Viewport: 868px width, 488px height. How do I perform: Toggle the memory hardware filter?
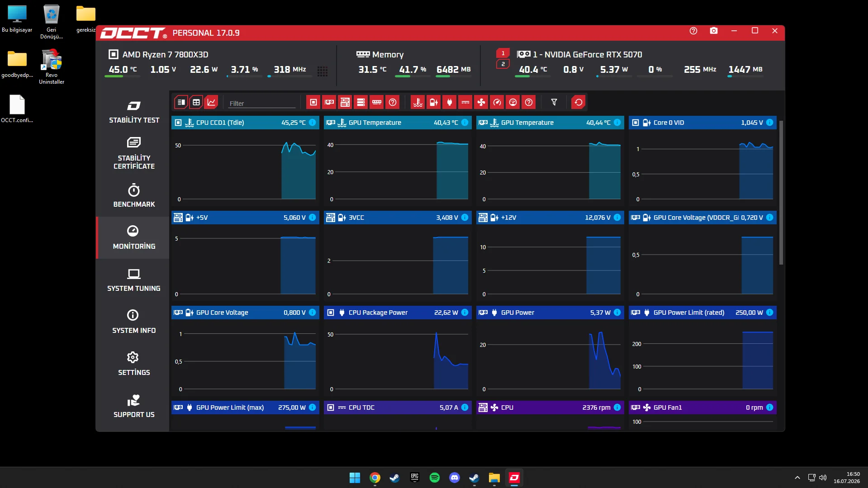[x=377, y=102]
